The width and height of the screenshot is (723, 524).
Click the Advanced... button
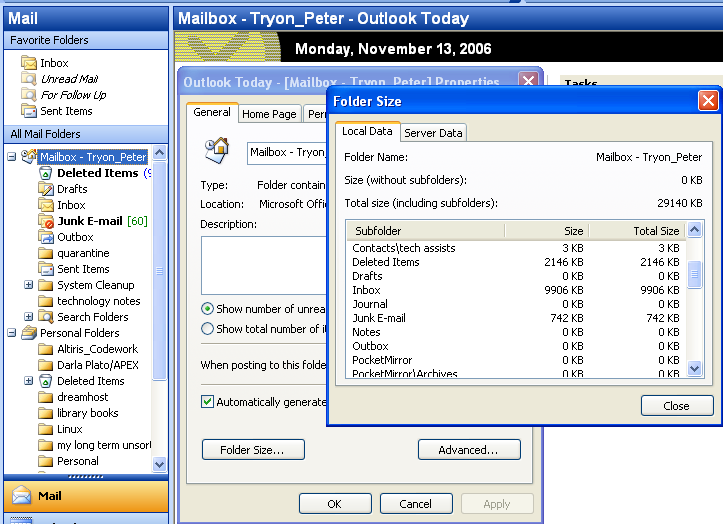click(x=468, y=450)
